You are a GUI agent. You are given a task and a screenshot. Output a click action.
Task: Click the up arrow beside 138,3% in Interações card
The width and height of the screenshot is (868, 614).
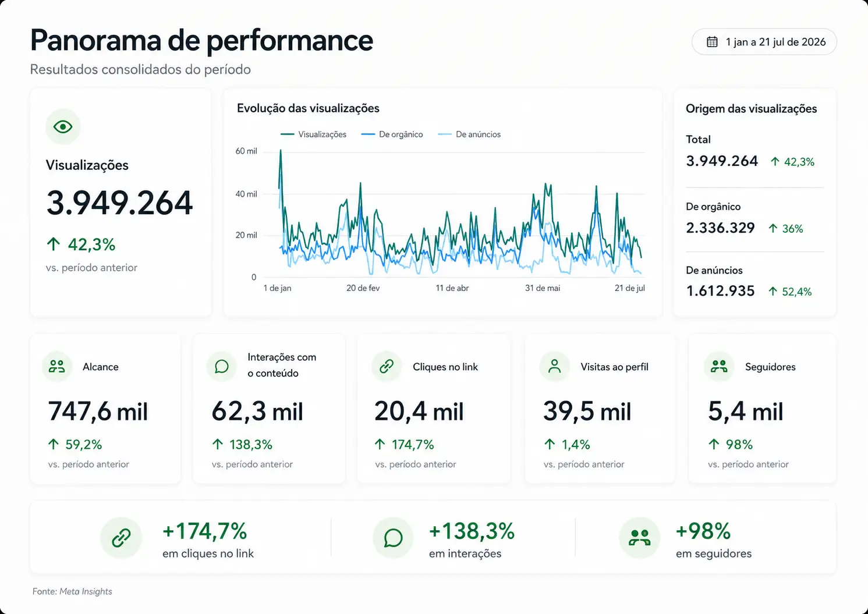[218, 445]
